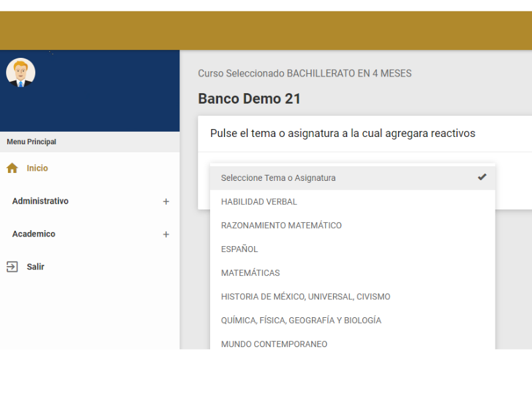Select the Administrativo menu entry
Image resolution: width=532 pixels, height=399 pixels.
pyautogui.click(x=40, y=201)
